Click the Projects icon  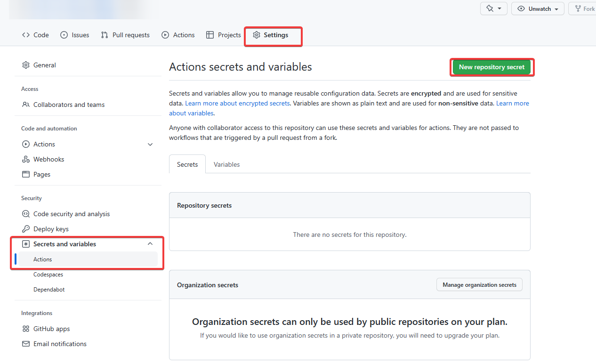click(x=209, y=34)
